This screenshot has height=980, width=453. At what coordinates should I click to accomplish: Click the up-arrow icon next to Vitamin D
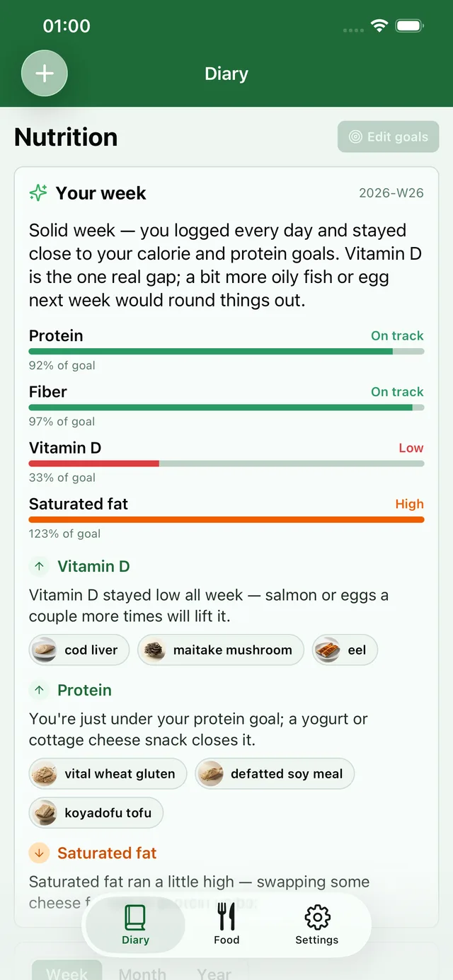(x=40, y=566)
